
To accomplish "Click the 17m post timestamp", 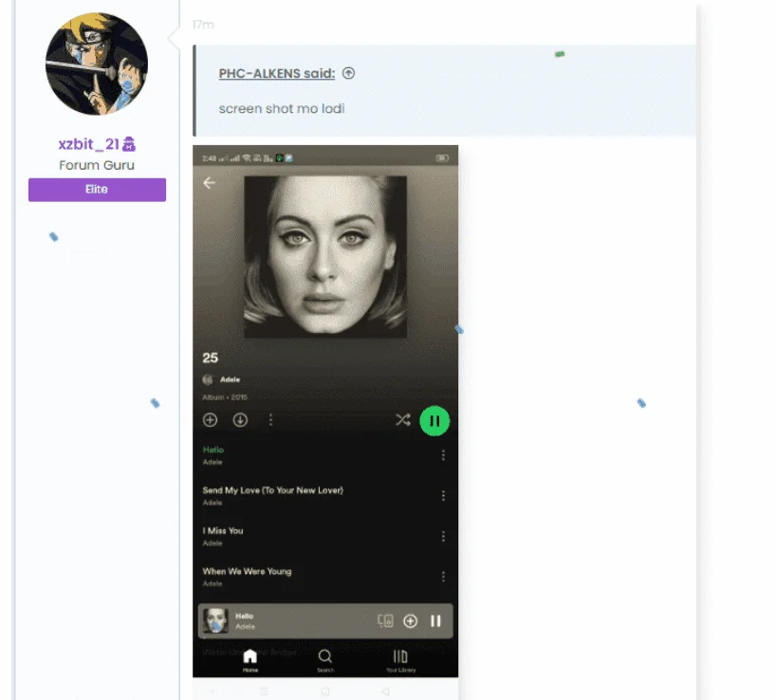I will (x=203, y=25).
